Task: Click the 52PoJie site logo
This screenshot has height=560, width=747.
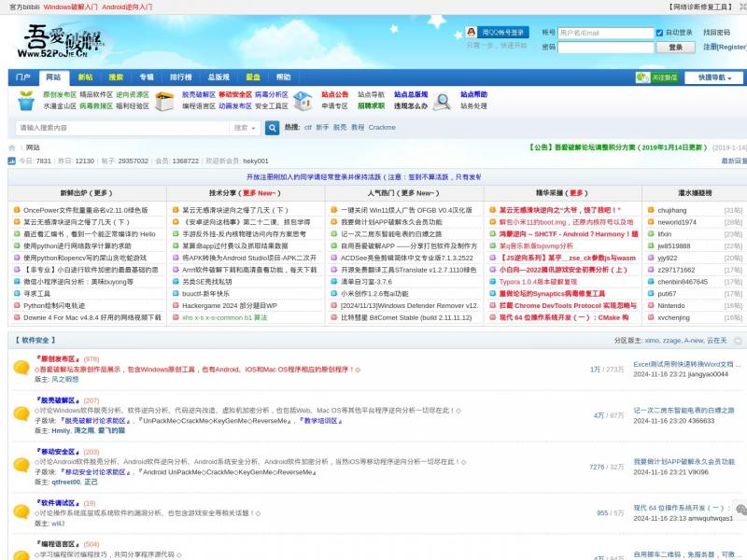Action: 61,42
